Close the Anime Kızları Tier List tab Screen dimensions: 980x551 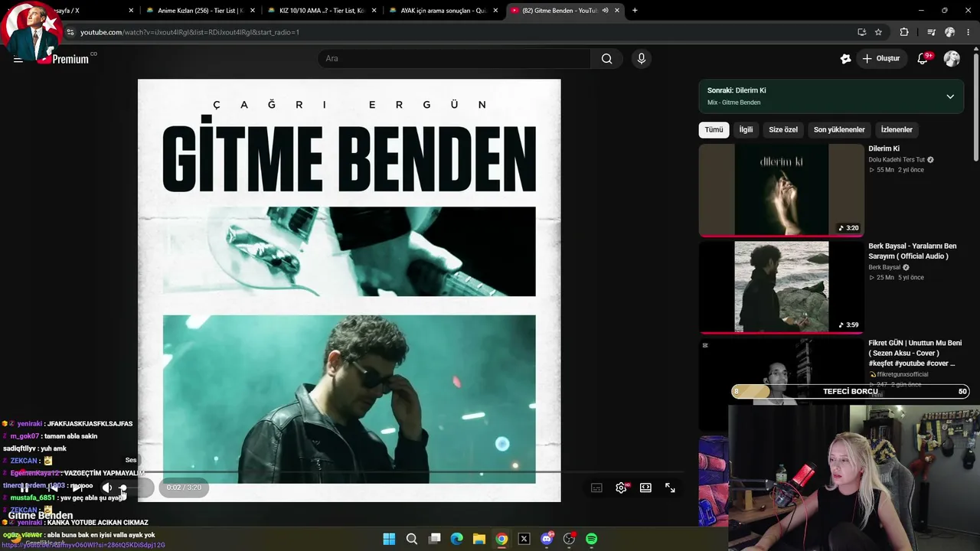click(252, 11)
